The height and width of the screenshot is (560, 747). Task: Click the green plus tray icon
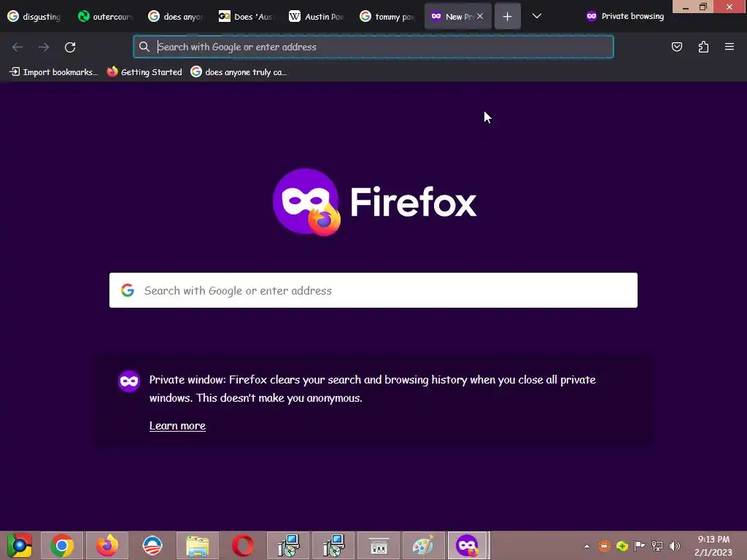coord(622,546)
